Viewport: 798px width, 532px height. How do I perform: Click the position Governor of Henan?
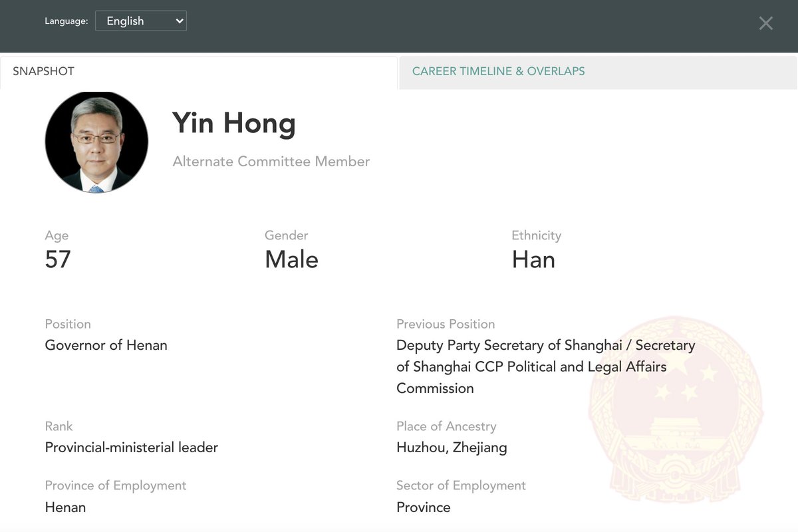(x=106, y=345)
